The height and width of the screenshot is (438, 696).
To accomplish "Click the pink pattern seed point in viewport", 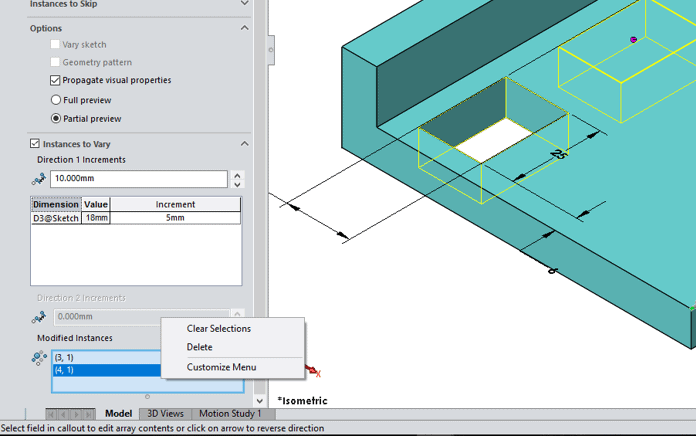I will pos(633,40).
